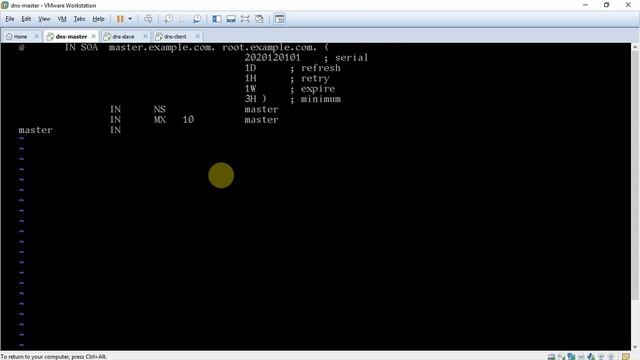Click the dns-client tab VM icon

tap(159, 36)
